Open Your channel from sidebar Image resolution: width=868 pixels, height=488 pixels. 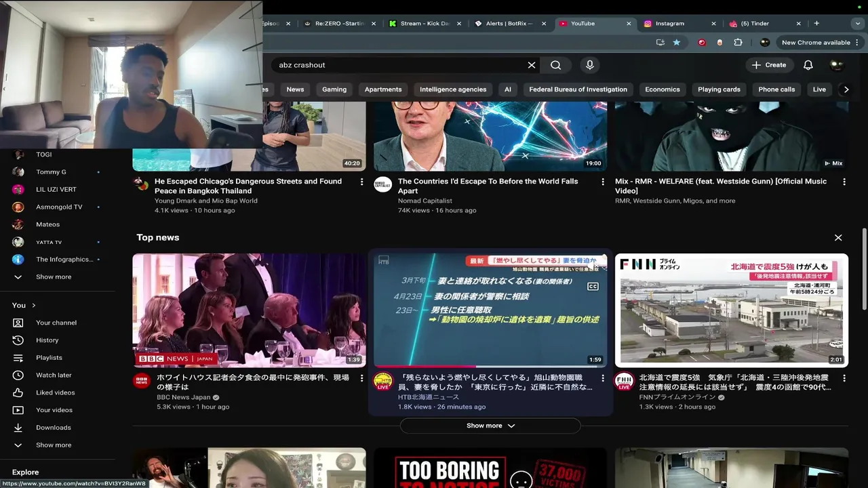click(x=58, y=323)
